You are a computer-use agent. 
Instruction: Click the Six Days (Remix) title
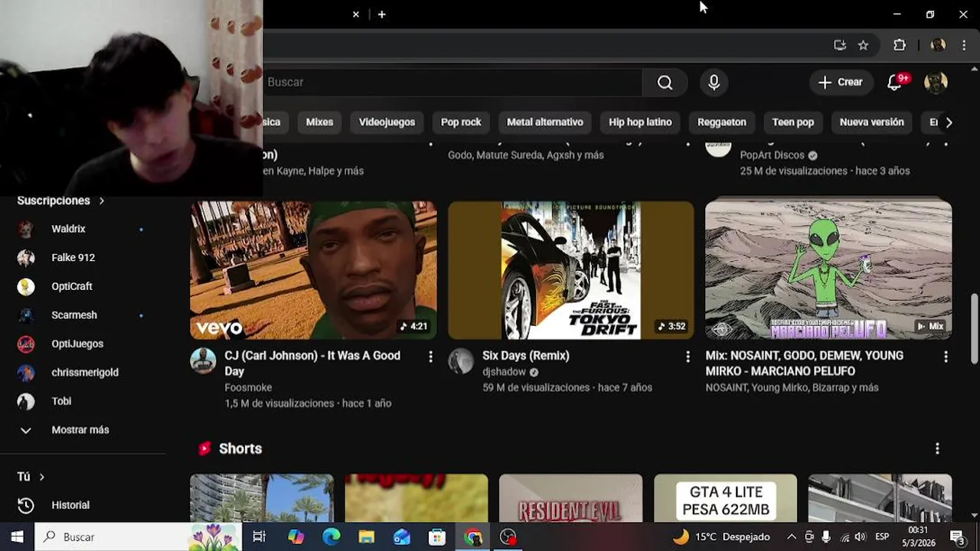pyautogui.click(x=526, y=356)
